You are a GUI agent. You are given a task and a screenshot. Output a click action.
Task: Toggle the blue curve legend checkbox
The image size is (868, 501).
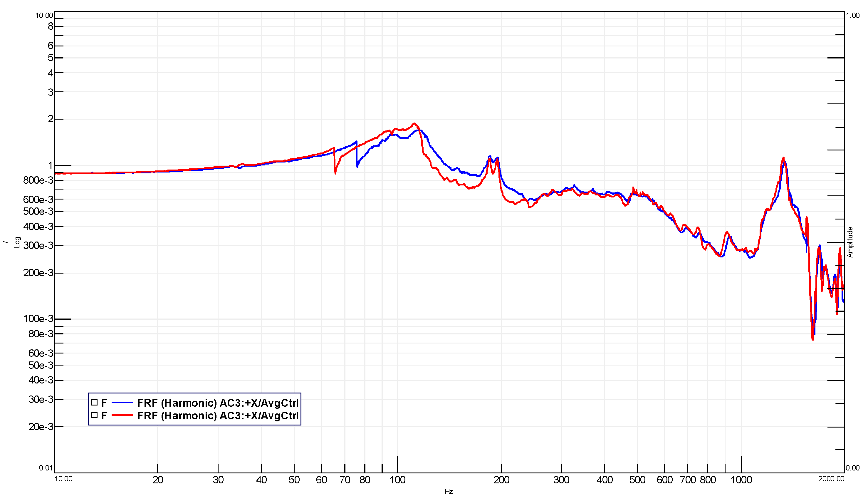click(94, 402)
